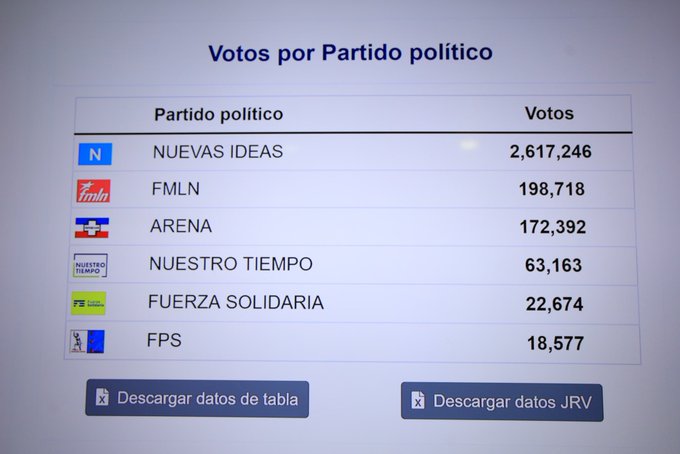Image resolution: width=680 pixels, height=454 pixels.
Task: Click spreadsheet icon on Descargar datos de tabla
Action: coord(101,398)
